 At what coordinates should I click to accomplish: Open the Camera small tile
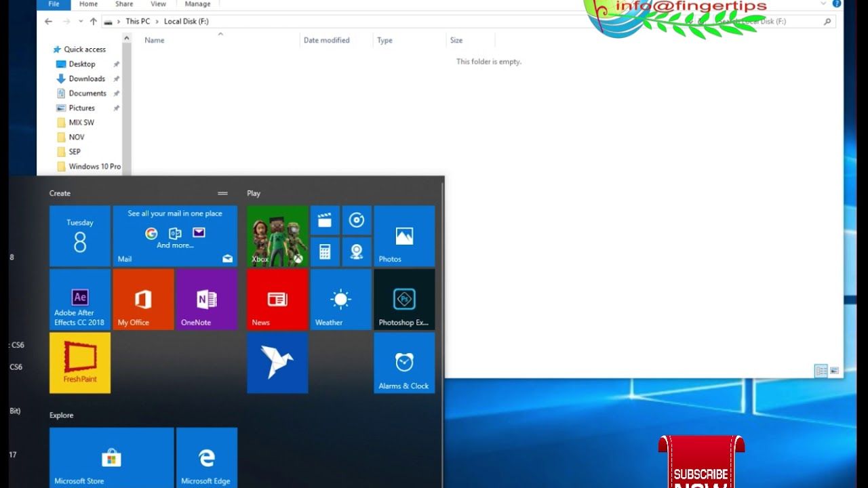coord(357,252)
